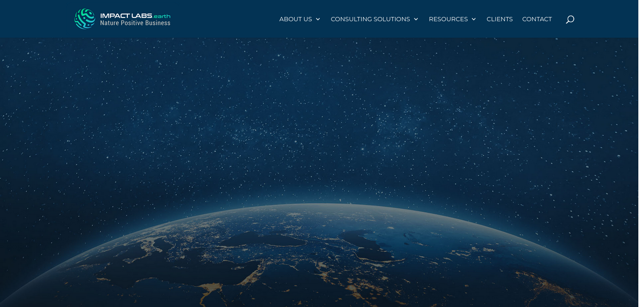This screenshot has height=307, width=644.
Task: Open the Resources menu item
Action: [x=448, y=19]
